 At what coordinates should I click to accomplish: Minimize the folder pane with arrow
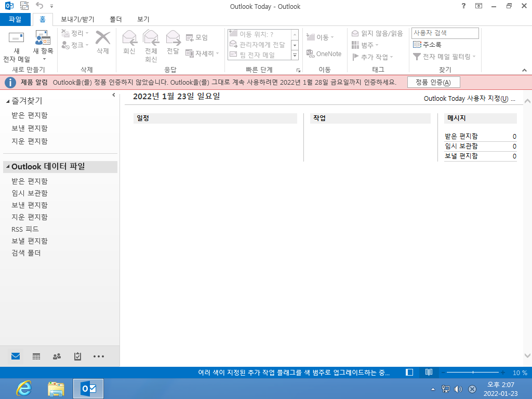pyautogui.click(x=114, y=96)
